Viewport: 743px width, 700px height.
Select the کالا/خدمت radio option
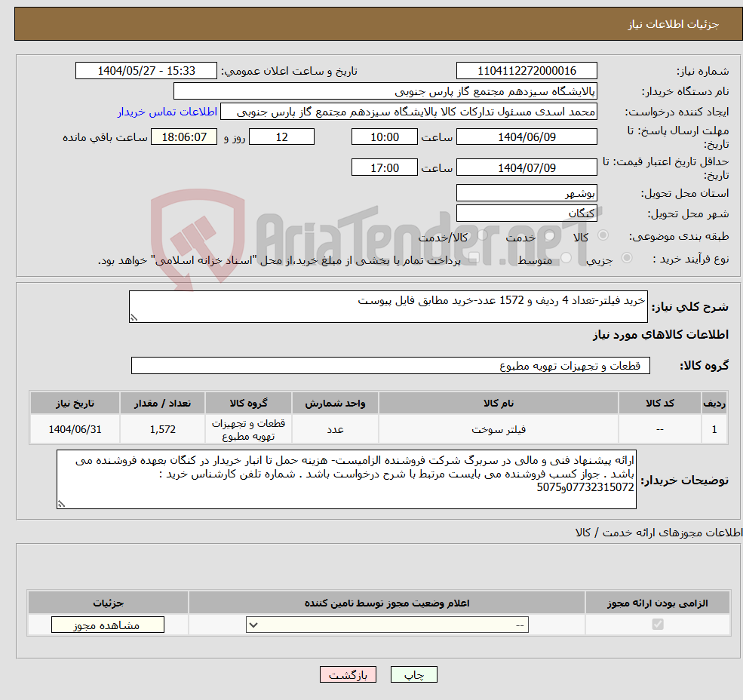point(484,235)
